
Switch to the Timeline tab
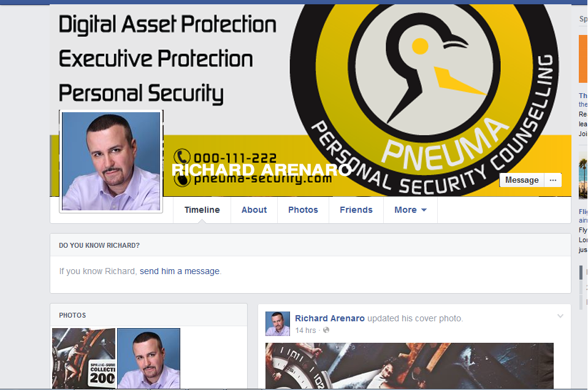pos(202,210)
